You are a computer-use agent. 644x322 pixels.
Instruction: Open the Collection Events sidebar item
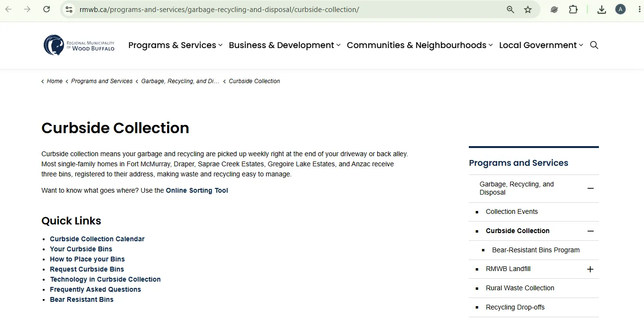point(512,211)
